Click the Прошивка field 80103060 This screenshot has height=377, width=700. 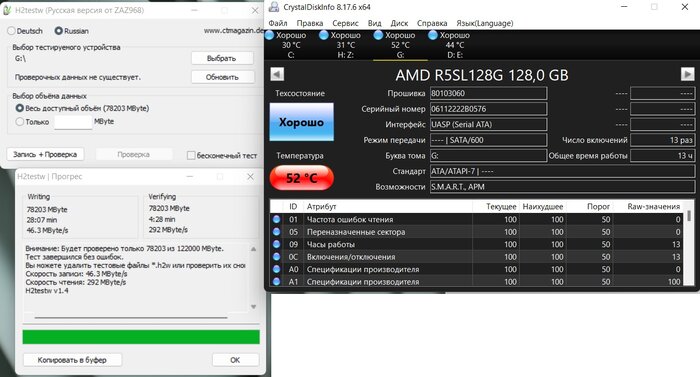point(488,93)
